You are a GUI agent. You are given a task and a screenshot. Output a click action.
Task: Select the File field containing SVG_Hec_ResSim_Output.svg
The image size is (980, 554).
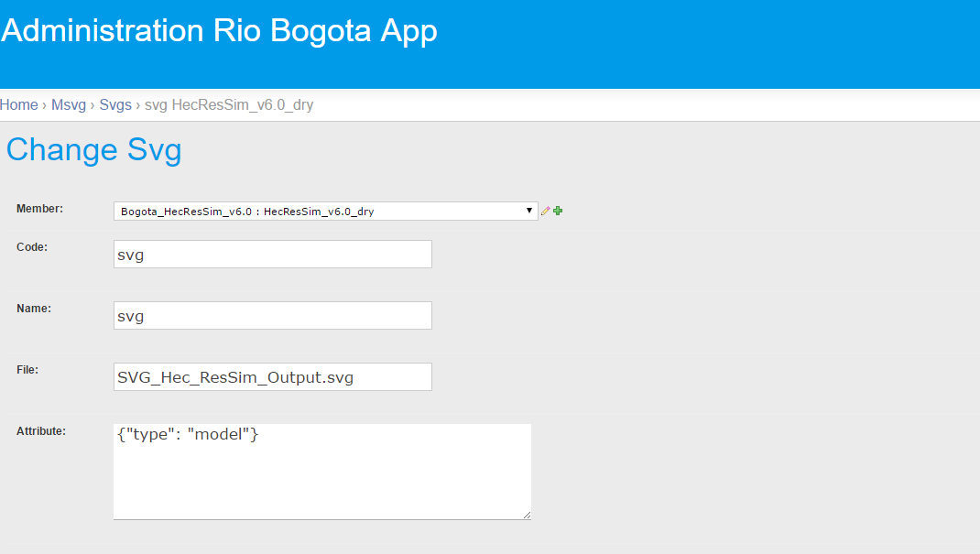273,376
